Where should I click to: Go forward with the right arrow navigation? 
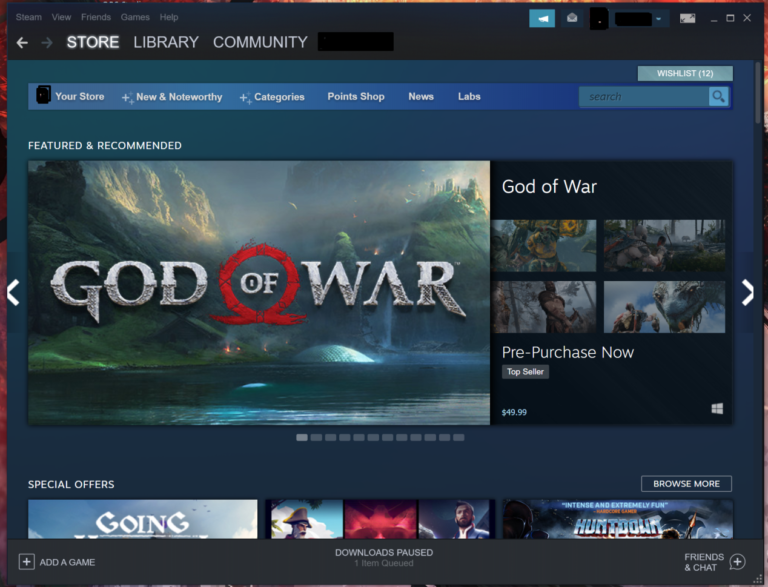pyautogui.click(x=47, y=43)
